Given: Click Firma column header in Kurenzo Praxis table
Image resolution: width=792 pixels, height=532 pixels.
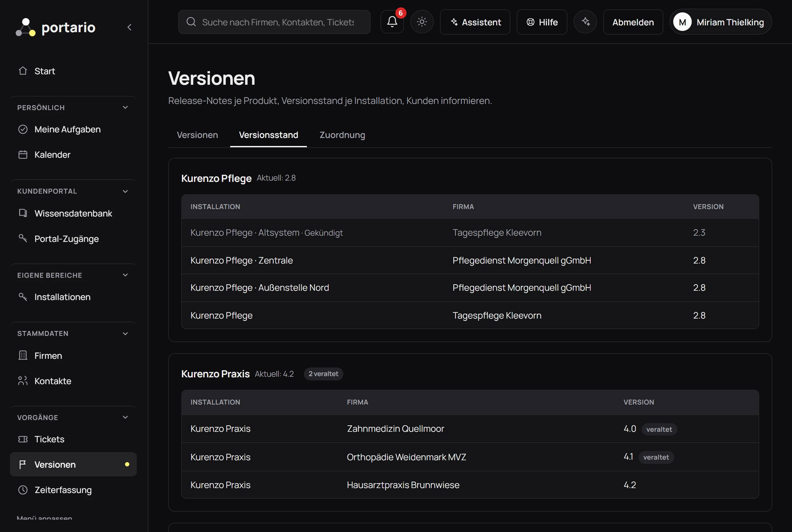Looking at the screenshot, I should (357, 402).
